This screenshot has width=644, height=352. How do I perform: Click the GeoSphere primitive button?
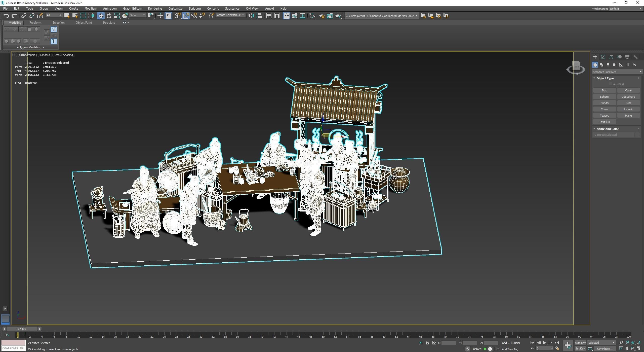point(628,97)
